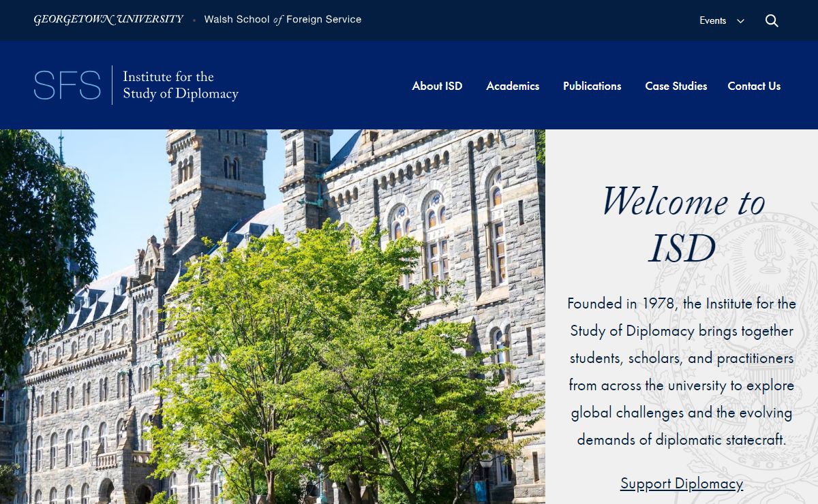Click the dot separator after Georgetown University
Image resolution: width=818 pixels, height=504 pixels.
click(194, 20)
